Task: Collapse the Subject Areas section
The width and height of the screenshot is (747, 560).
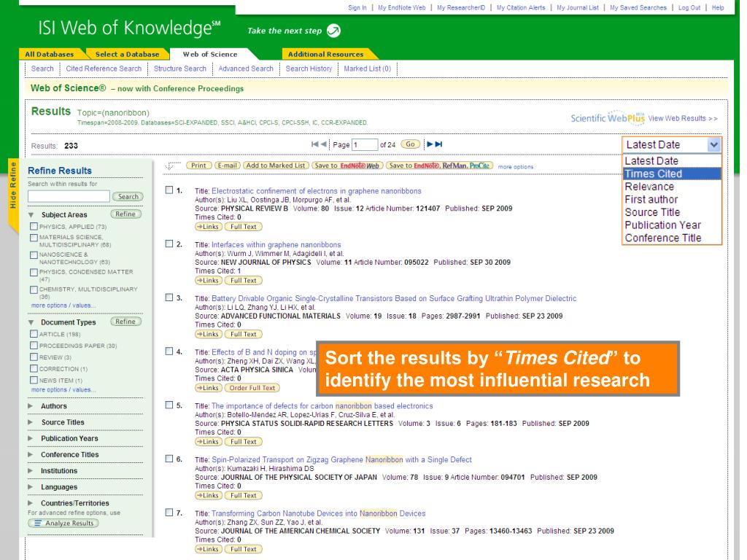Action: pos(31,215)
